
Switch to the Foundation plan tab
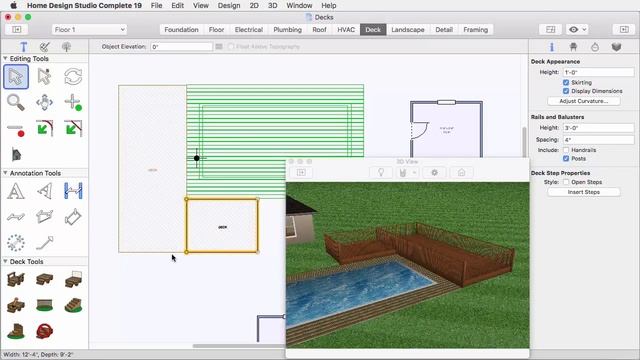click(181, 29)
